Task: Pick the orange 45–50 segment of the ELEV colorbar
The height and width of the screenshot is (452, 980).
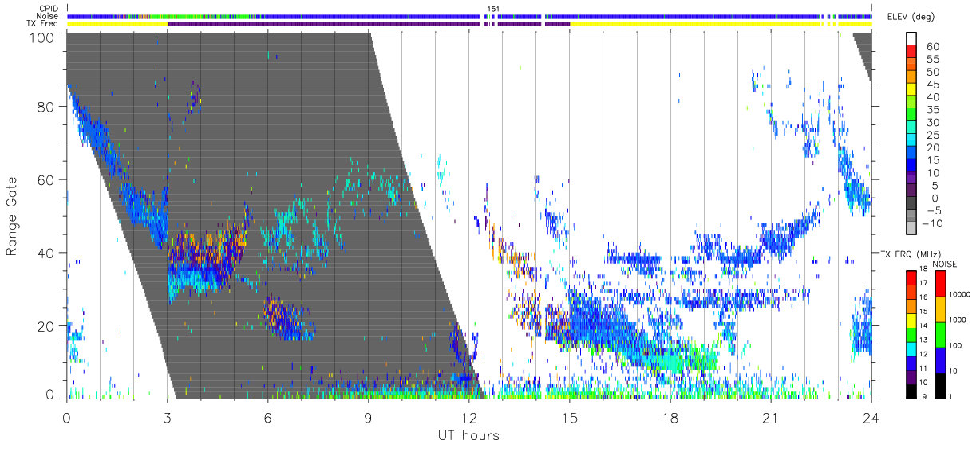Action: [x=913, y=78]
